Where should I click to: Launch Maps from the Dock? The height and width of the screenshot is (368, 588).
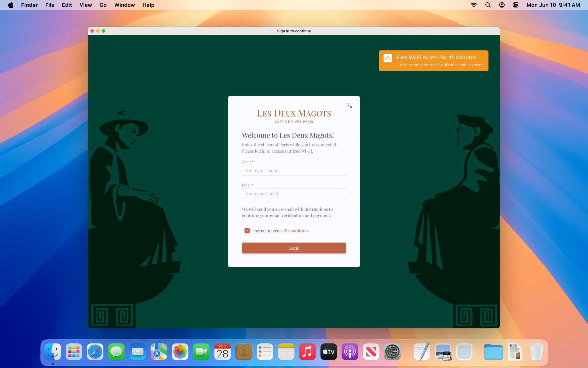pyautogui.click(x=159, y=352)
